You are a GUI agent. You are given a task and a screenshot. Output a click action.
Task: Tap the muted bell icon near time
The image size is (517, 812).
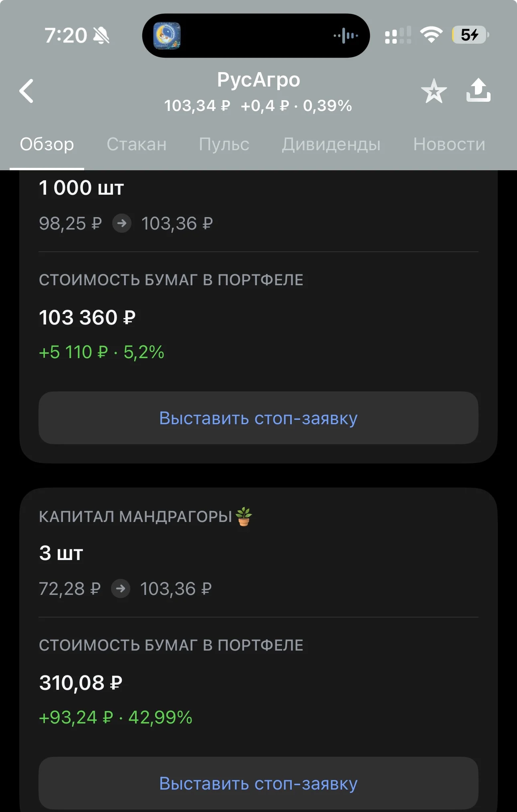pyautogui.click(x=101, y=36)
